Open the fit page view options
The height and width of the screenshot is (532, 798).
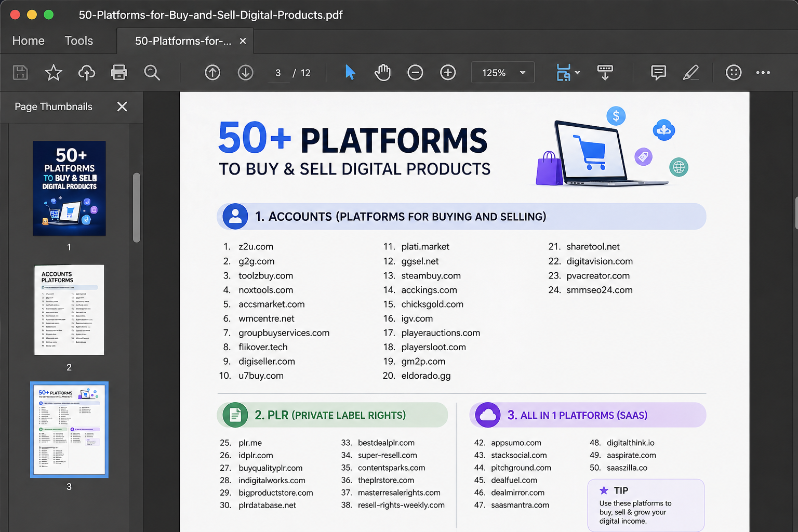coord(567,73)
